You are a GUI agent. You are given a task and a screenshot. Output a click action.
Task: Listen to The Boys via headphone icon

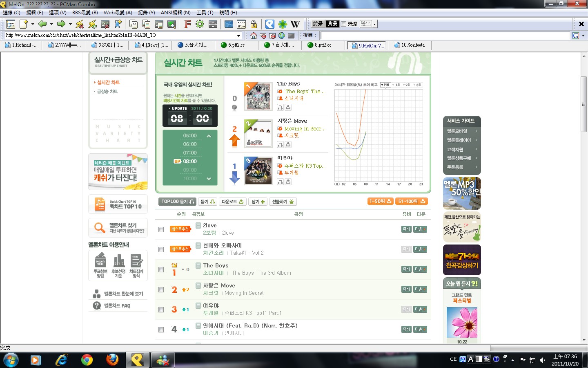coord(280,108)
